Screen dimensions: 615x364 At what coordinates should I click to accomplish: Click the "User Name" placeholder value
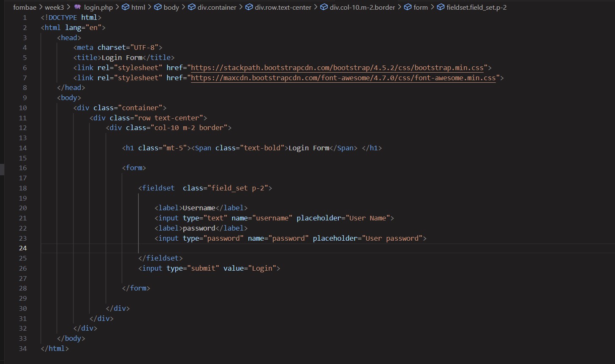point(368,218)
